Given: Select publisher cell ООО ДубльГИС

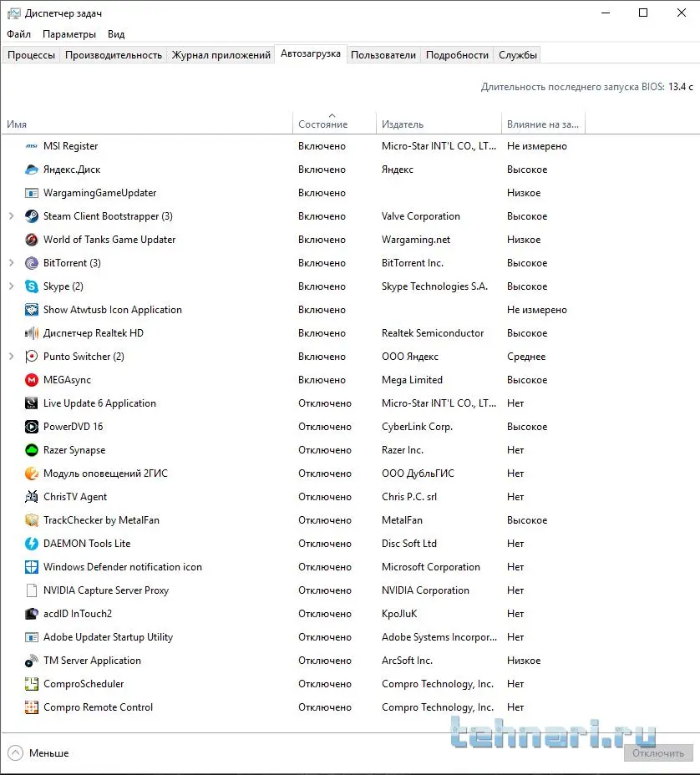Looking at the screenshot, I should pos(418,474).
